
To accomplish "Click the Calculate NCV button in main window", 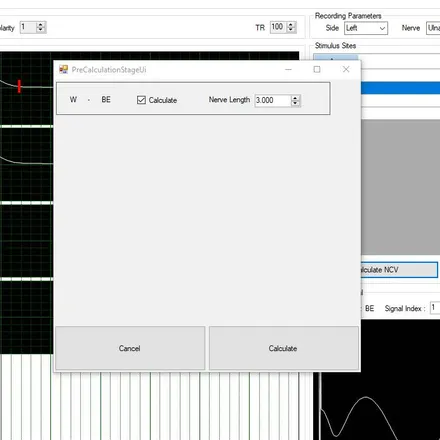I will click(x=399, y=270).
